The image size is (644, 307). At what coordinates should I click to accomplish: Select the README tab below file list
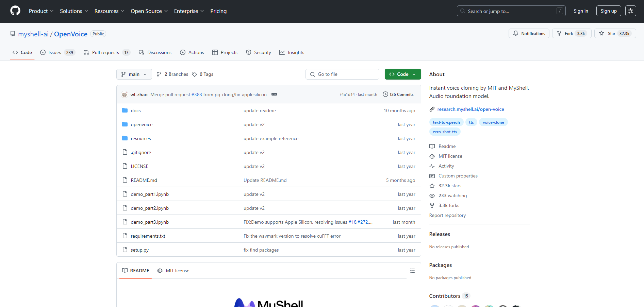tap(135, 271)
